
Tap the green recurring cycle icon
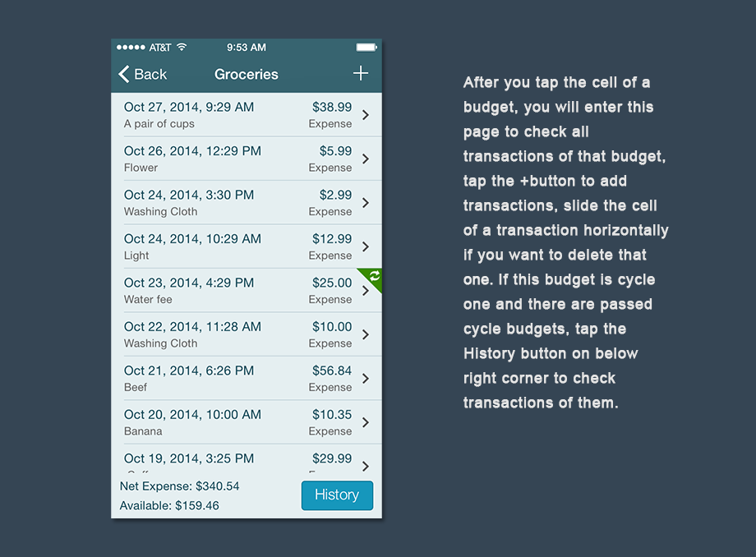coord(374,277)
